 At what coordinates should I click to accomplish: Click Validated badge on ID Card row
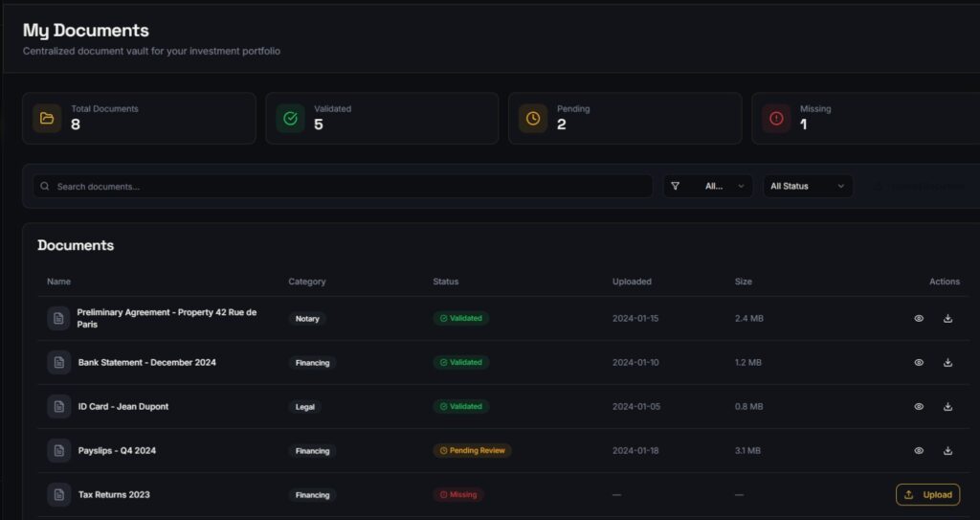point(461,407)
